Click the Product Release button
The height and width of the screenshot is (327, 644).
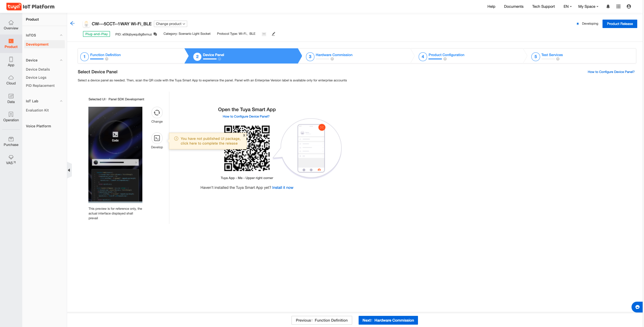[x=620, y=24]
